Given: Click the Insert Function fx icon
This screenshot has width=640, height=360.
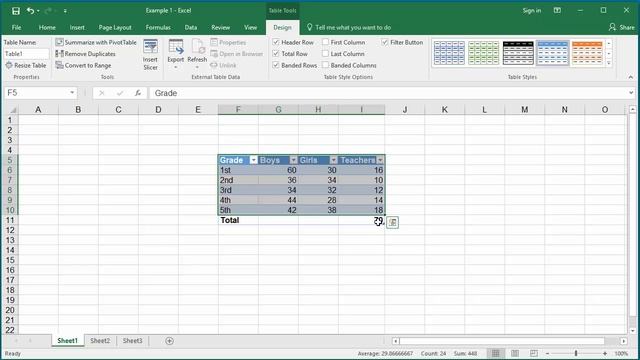Looking at the screenshot, I should pyautogui.click(x=138, y=93).
